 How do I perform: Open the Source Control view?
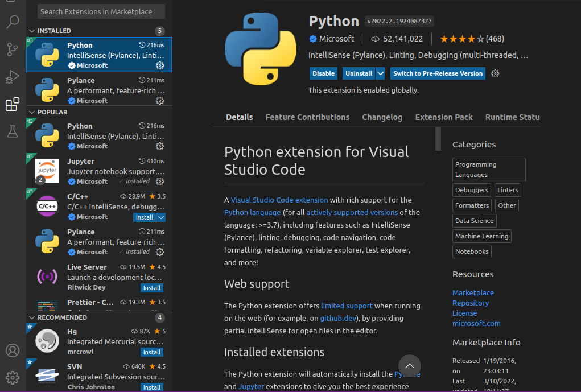[x=13, y=49]
